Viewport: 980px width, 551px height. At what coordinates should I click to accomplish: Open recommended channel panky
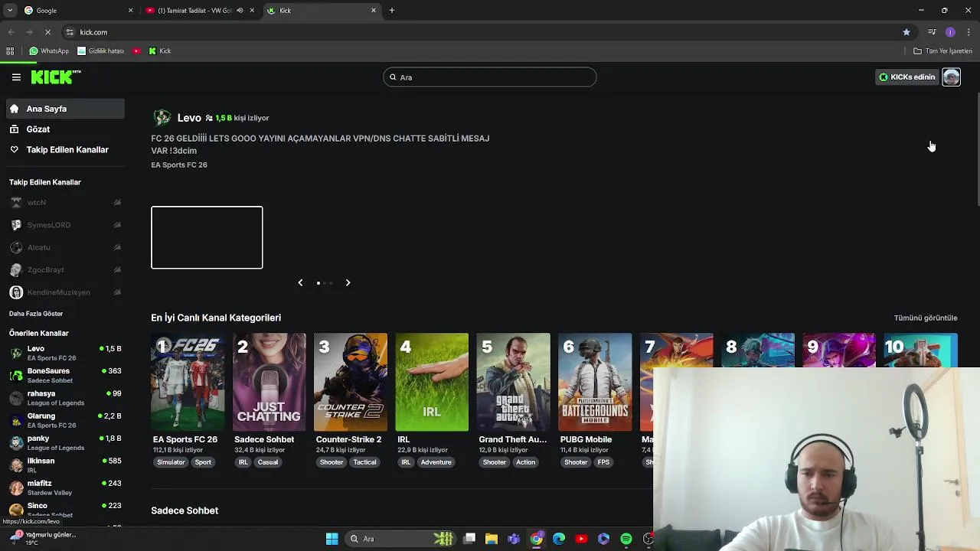pyautogui.click(x=65, y=442)
